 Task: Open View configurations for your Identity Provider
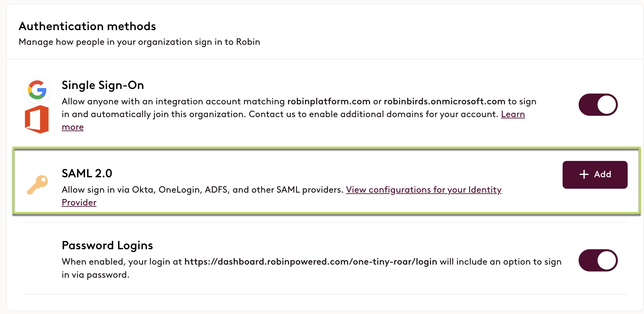[424, 190]
